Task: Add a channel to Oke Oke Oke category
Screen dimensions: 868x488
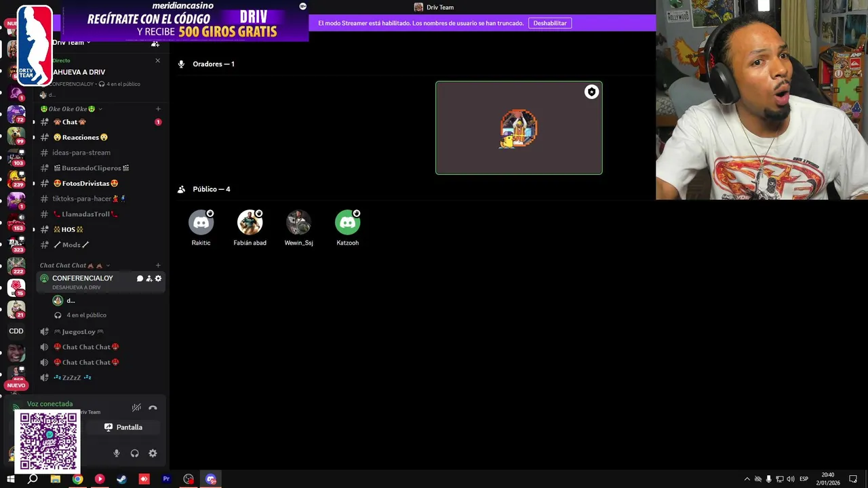Action: tap(158, 109)
